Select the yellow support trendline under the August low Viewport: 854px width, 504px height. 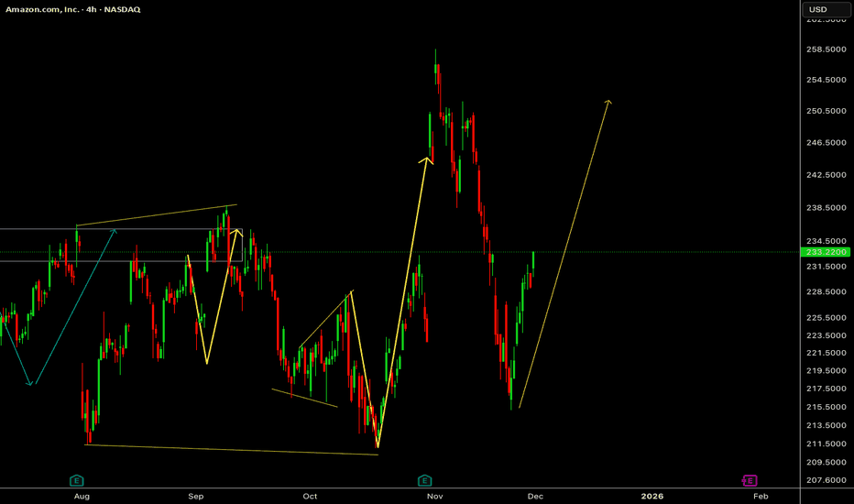click(229, 450)
